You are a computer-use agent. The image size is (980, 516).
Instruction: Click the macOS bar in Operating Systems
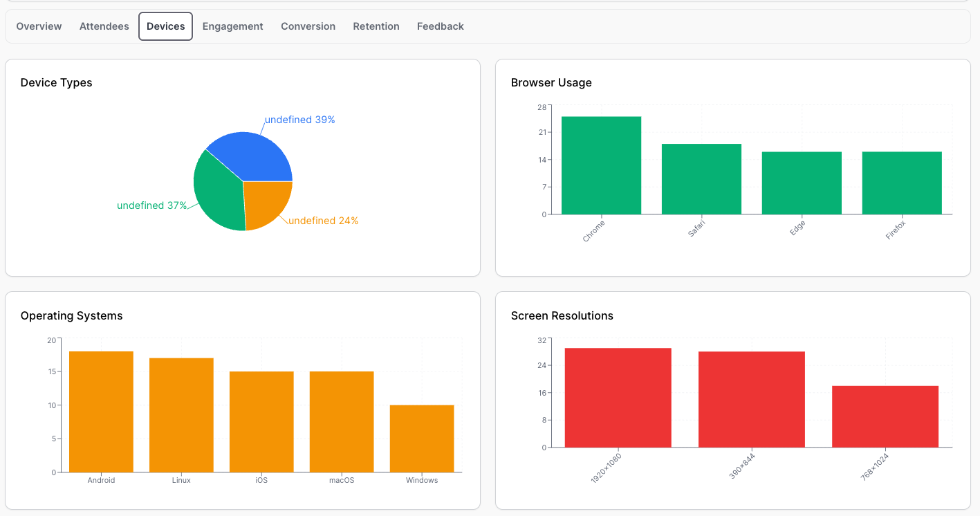(342, 422)
